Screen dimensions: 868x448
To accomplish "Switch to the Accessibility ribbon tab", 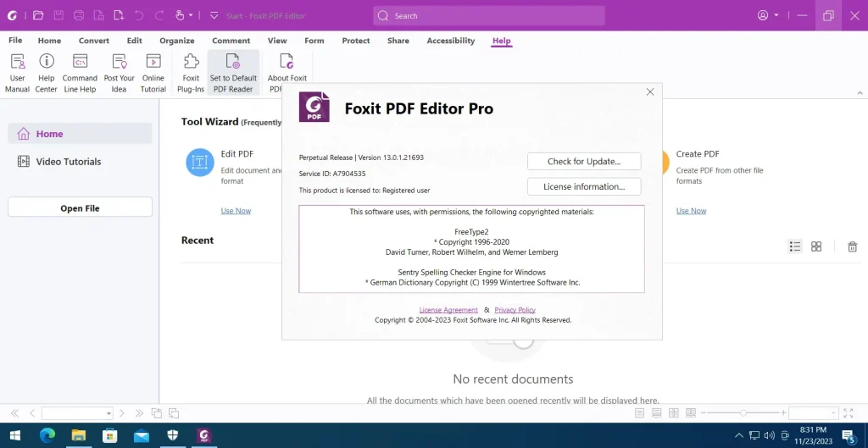I will (451, 41).
